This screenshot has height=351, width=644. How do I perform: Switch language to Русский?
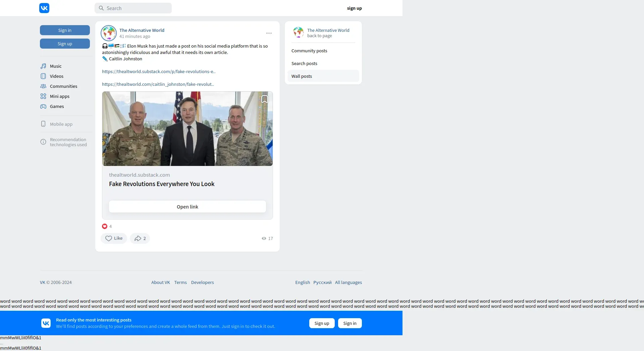pyautogui.click(x=322, y=282)
